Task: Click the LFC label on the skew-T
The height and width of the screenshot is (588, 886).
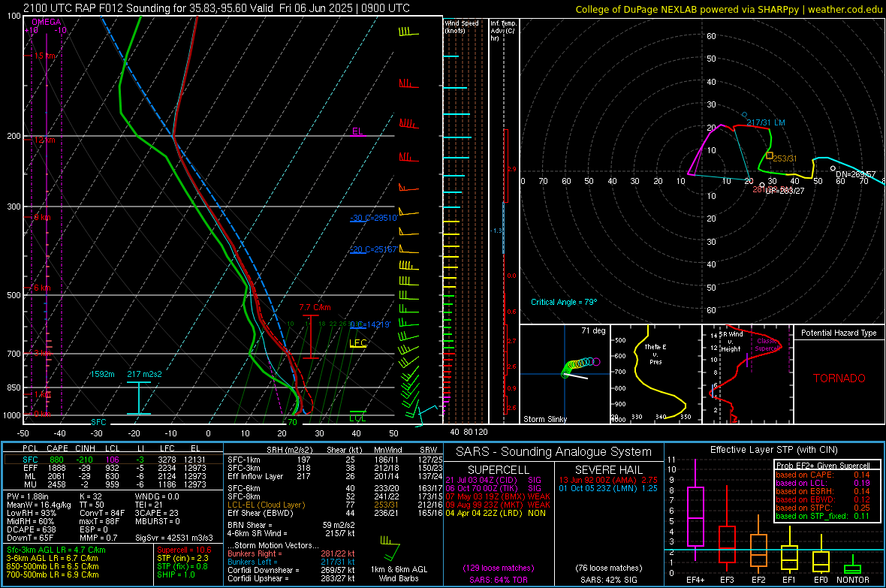Action: point(358,342)
